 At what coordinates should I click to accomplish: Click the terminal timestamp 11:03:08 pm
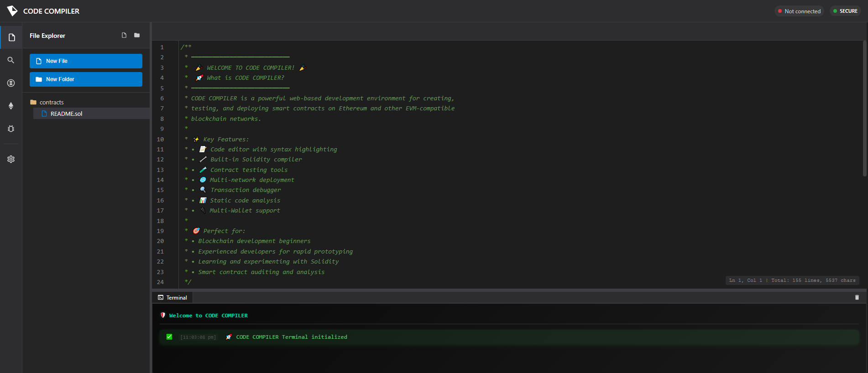pyautogui.click(x=198, y=337)
